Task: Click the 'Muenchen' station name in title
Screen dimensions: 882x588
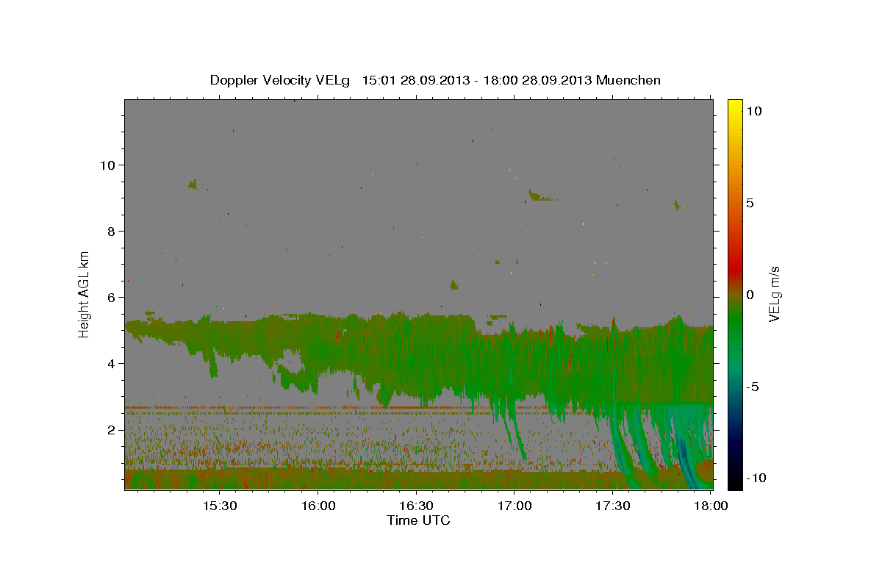Action: click(x=629, y=80)
